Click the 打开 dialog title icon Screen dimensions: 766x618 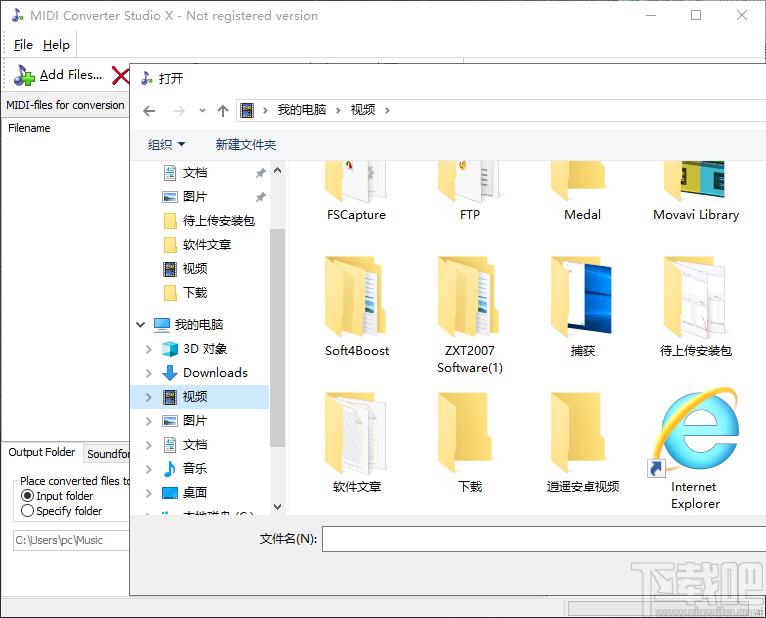click(147, 78)
